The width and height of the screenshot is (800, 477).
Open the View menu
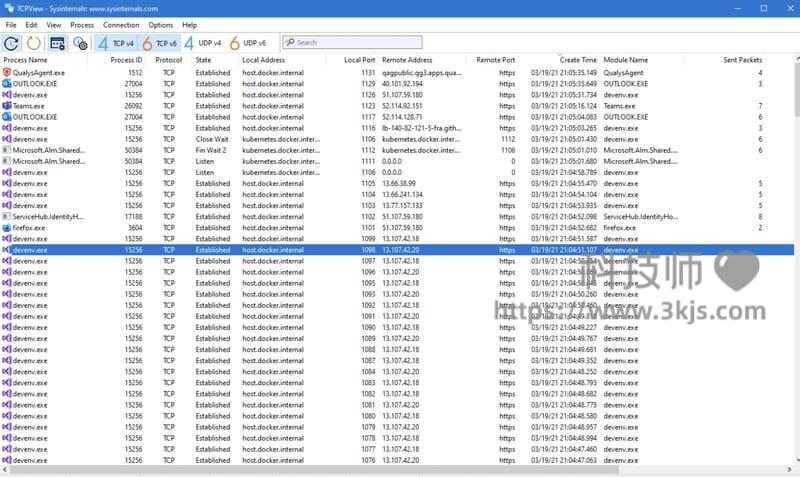tap(54, 25)
